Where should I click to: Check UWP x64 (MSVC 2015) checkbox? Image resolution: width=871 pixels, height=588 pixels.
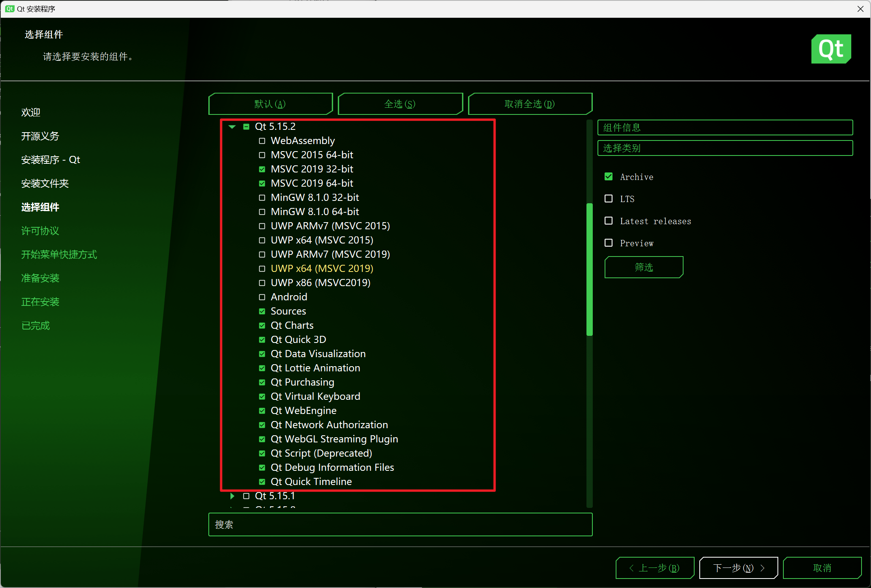click(x=262, y=240)
